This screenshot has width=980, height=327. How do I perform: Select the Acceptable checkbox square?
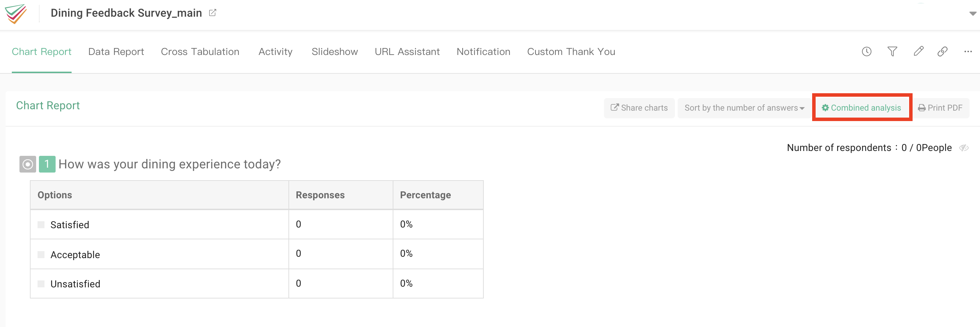point(41,254)
